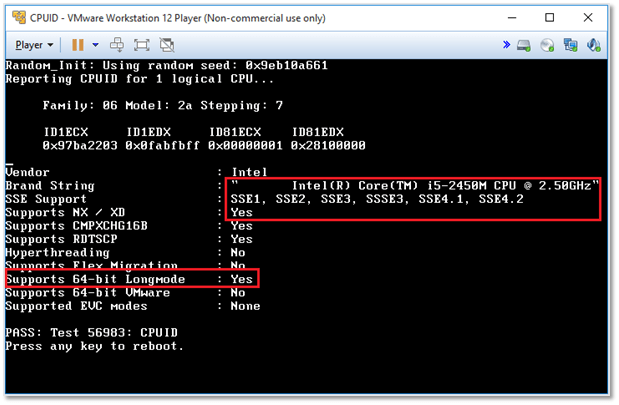Click the 'Vendor' Intel line
Image resolution: width=619 pixels, height=405 pixels.
click(x=136, y=172)
